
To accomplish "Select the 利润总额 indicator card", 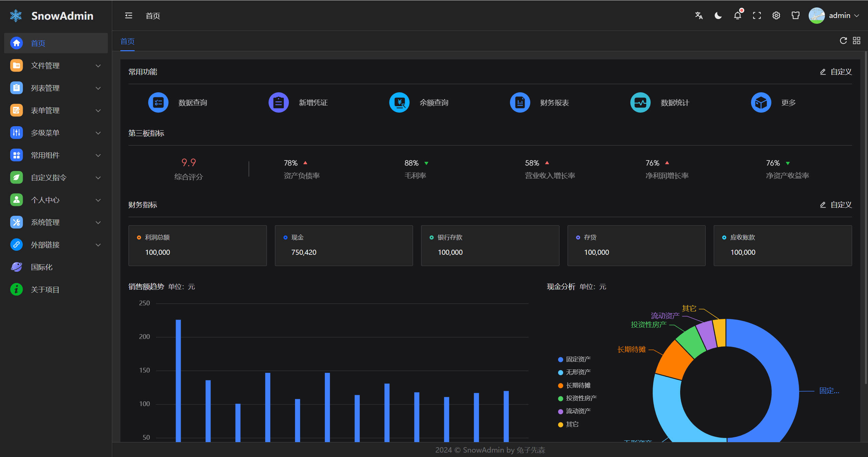I will (x=198, y=246).
